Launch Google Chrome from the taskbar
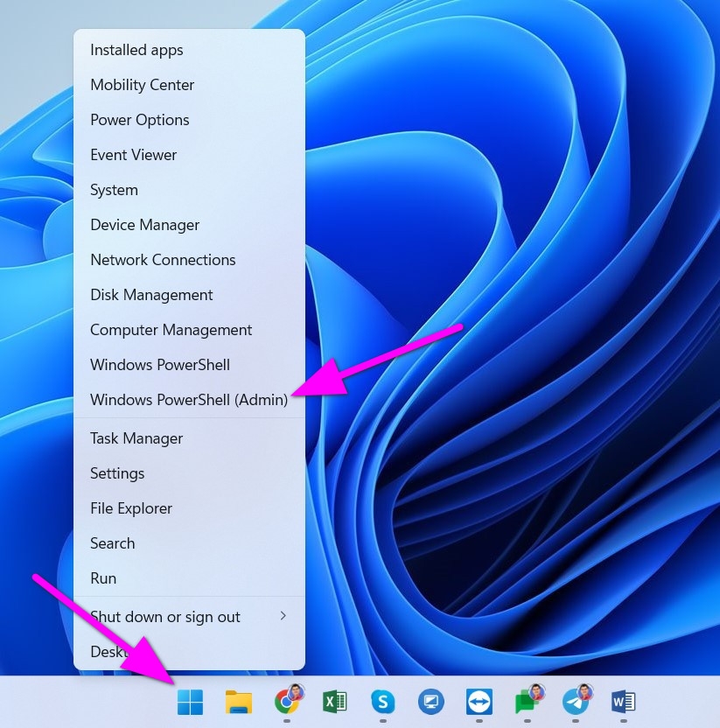Viewport: 720px width, 728px height. click(x=287, y=701)
